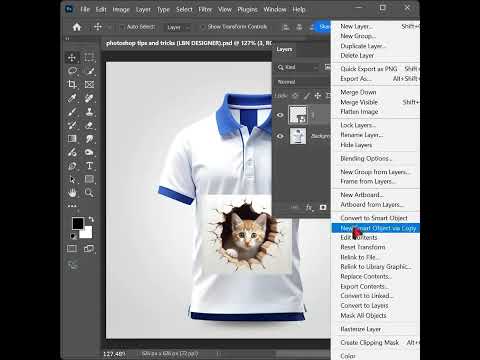Open Auto-Select Layer dropdown

tap(178, 27)
